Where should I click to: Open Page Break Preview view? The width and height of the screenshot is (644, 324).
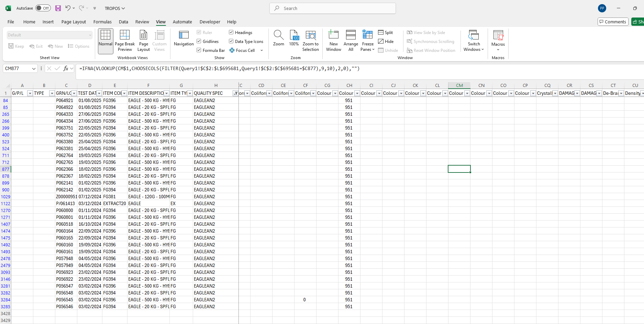tap(125, 41)
